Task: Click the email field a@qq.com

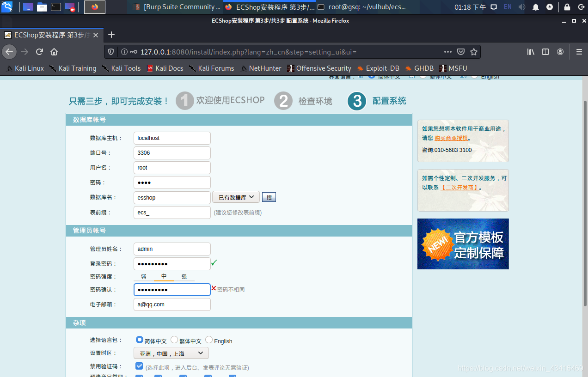Action: click(x=172, y=304)
